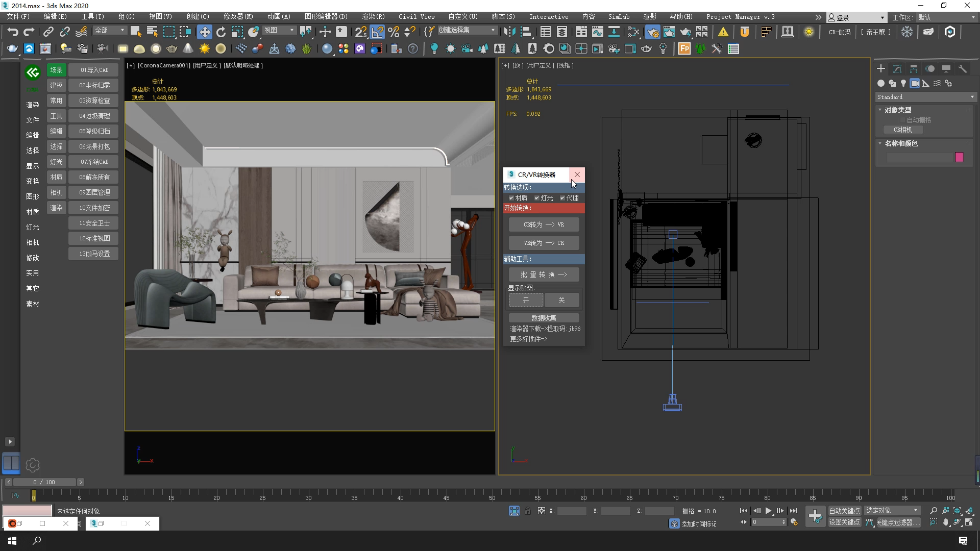Select the Move tool in toolbar

204,32
